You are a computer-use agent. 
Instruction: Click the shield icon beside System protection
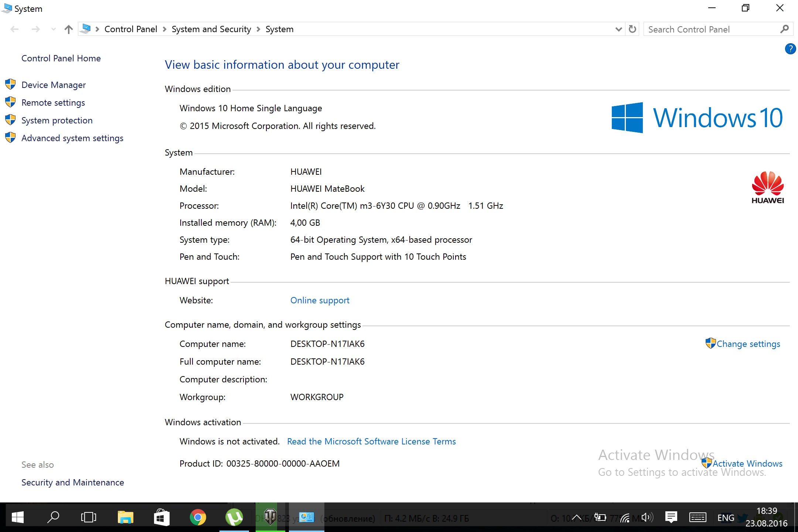(x=10, y=120)
